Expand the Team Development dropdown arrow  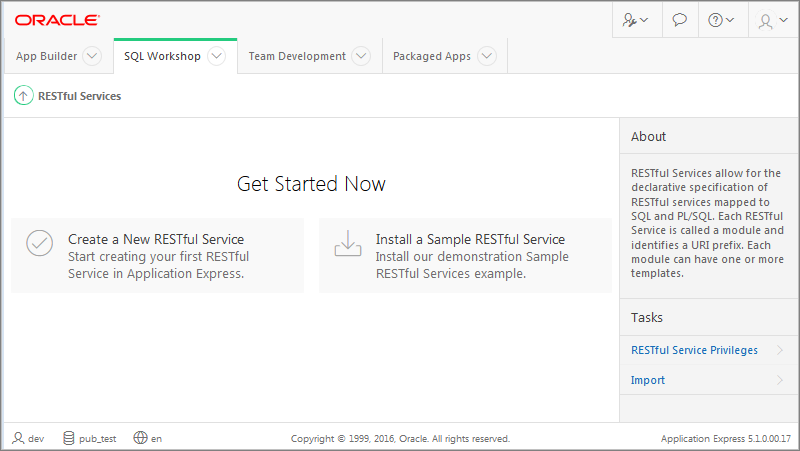click(x=361, y=56)
